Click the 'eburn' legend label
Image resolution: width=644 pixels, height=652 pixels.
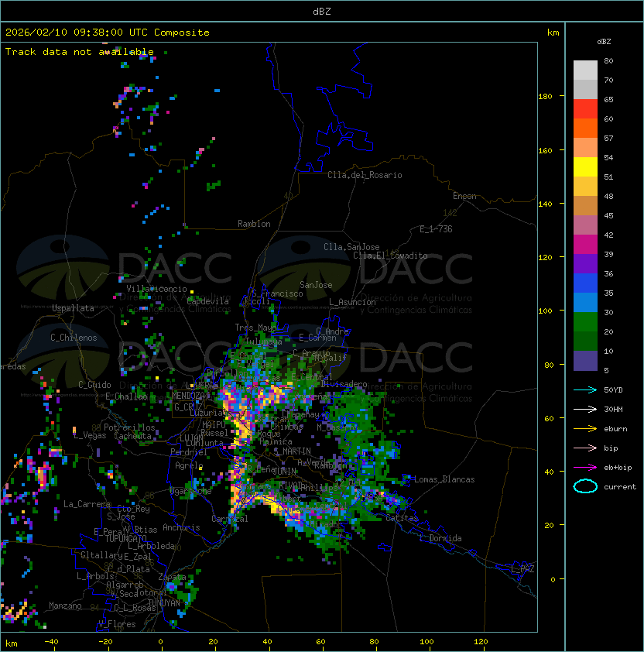(615, 429)
